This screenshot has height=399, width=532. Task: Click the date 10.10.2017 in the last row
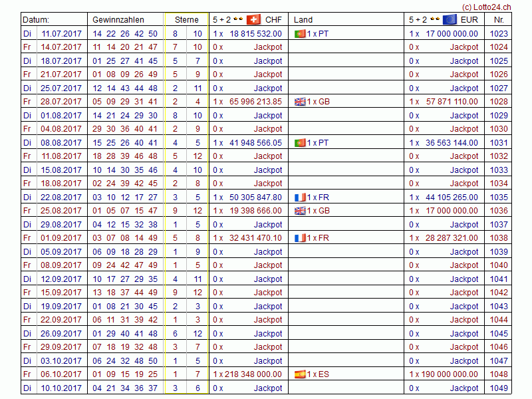click(61, 388)
